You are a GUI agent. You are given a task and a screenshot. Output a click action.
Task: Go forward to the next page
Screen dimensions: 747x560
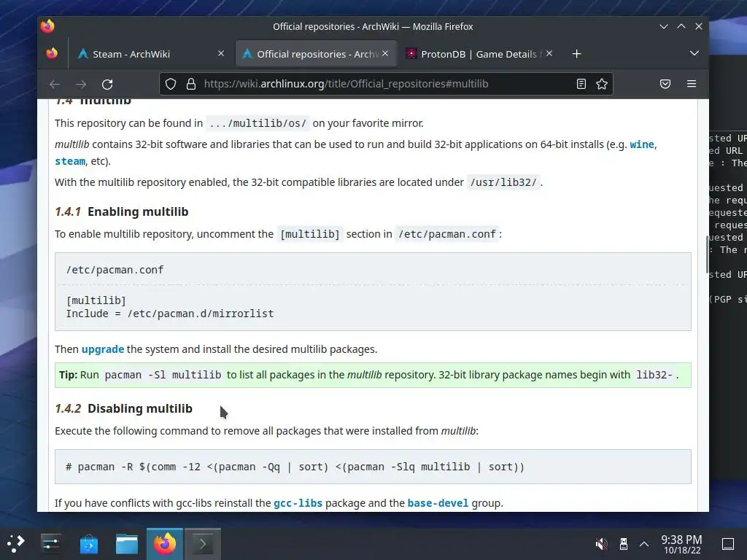[x=81, y=85]
